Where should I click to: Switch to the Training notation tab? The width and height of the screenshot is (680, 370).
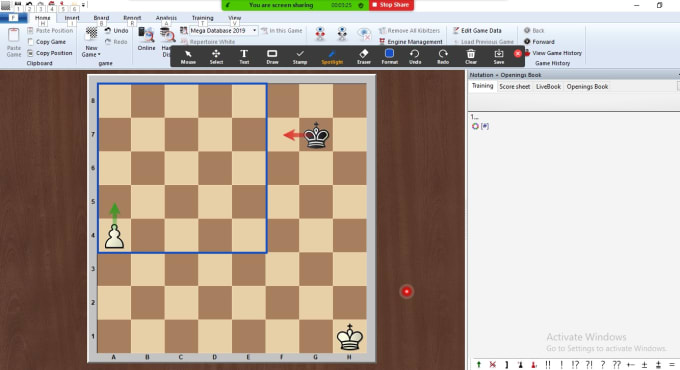tap(483, 86)
